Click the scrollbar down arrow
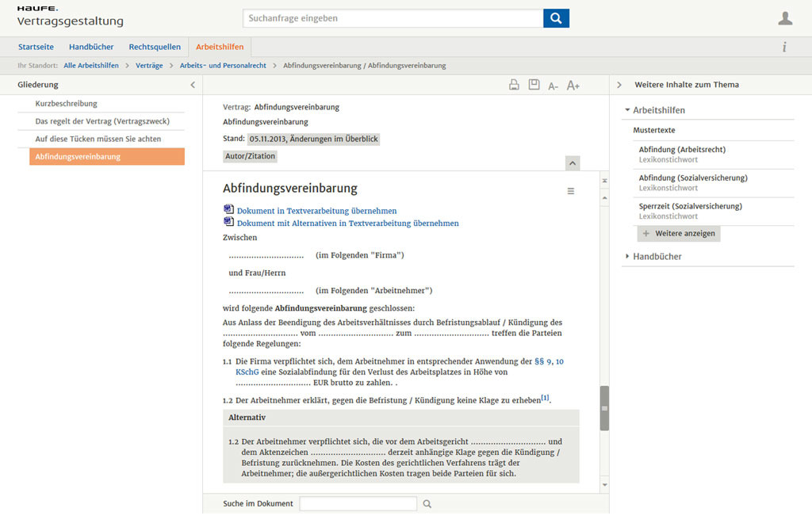 pyautogui.click(x=604, y=485)
